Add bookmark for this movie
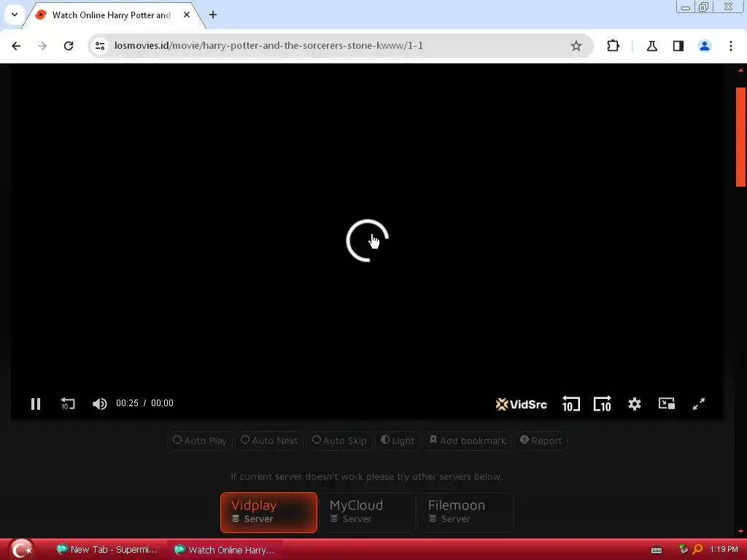 [468, 440]
